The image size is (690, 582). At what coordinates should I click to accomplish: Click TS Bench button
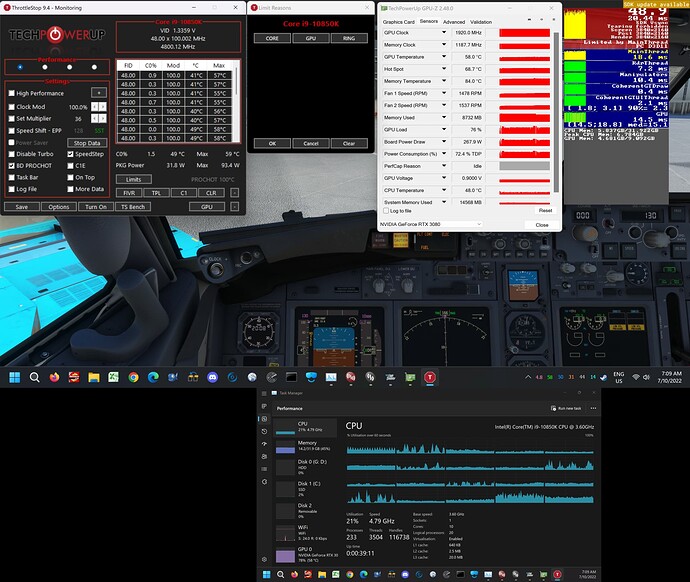click(133, 207)
